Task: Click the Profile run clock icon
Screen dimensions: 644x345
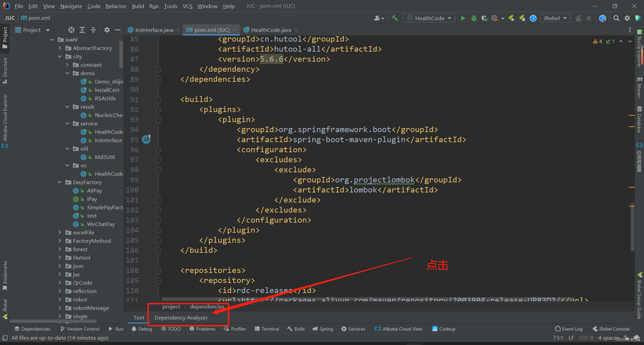Action: coord(495,18)
